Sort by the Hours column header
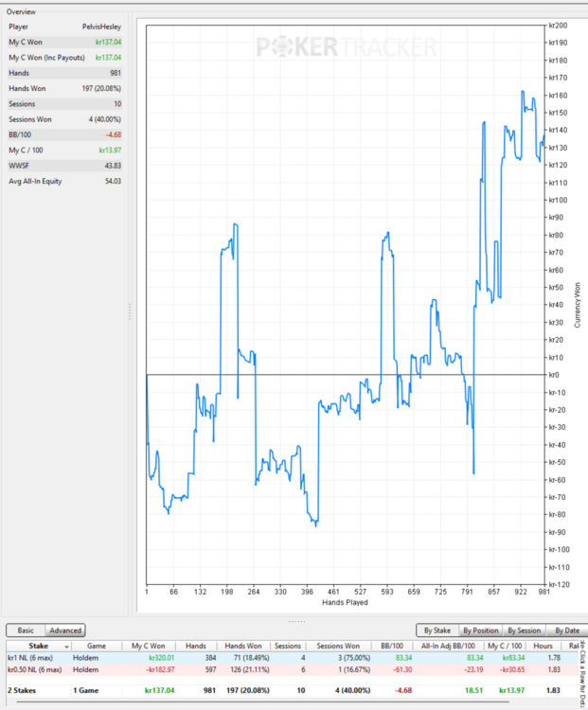 543,647
